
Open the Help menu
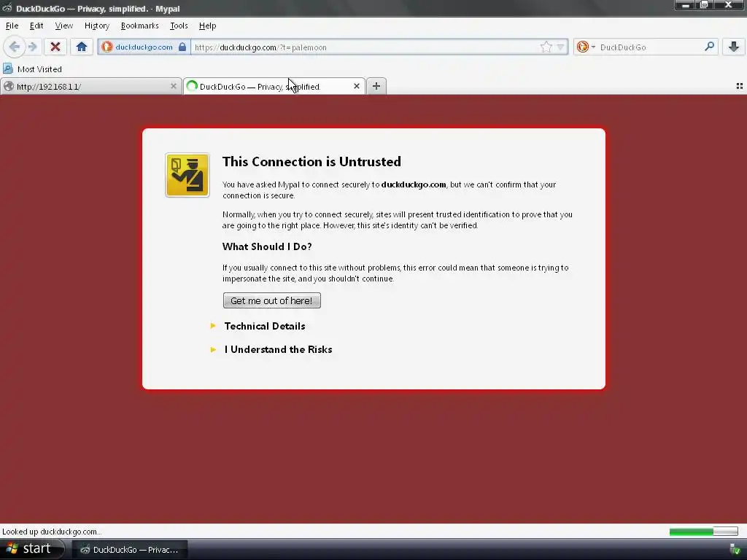point(207,26)
